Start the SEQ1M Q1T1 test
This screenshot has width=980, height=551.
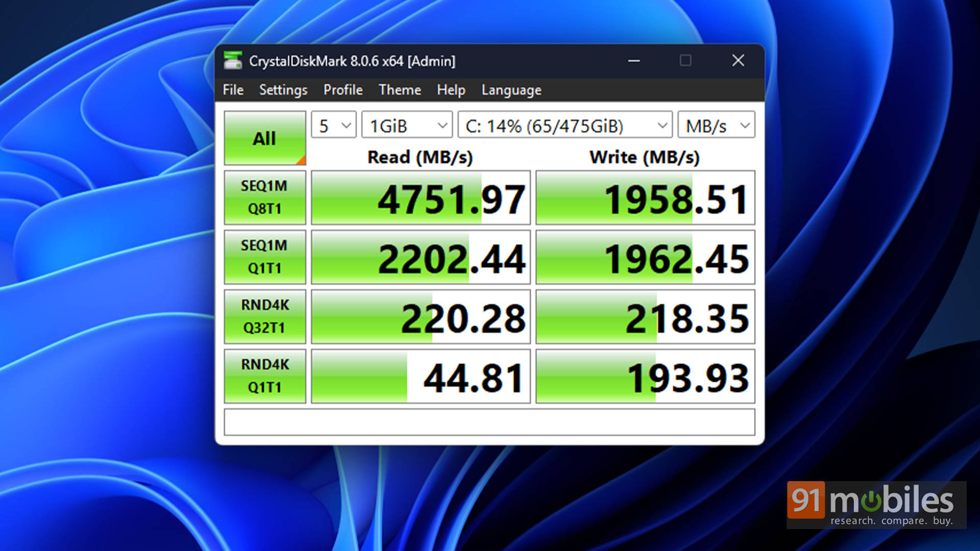point(265,257)
